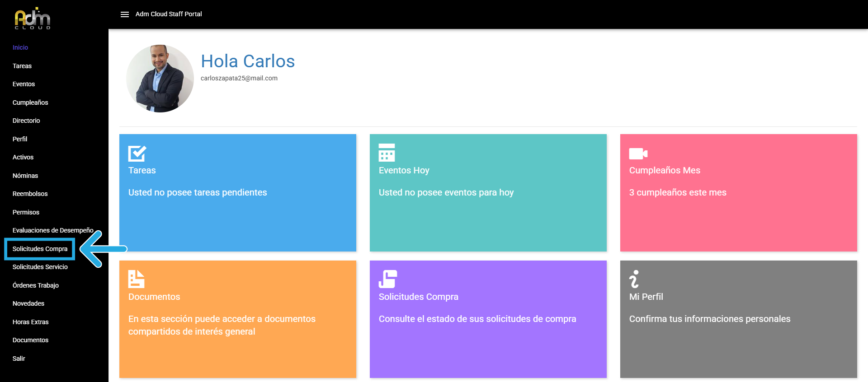Open Evaluaciones de Desempeño sidebar item
Viewport: 868px width, 382px height.
click(53, 230)
